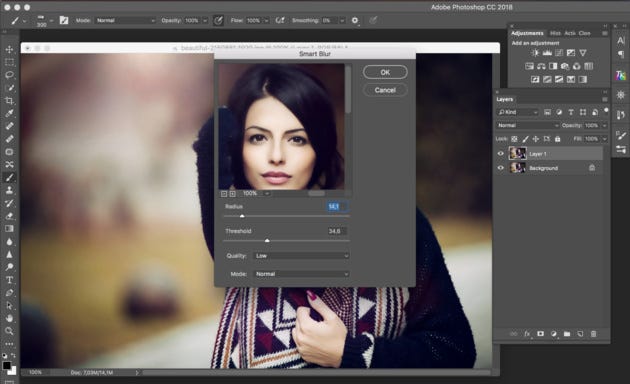This screenshot has height=384, width=630.
Task: Click the Threshold slider handle
Action: [x=267, y=241]
